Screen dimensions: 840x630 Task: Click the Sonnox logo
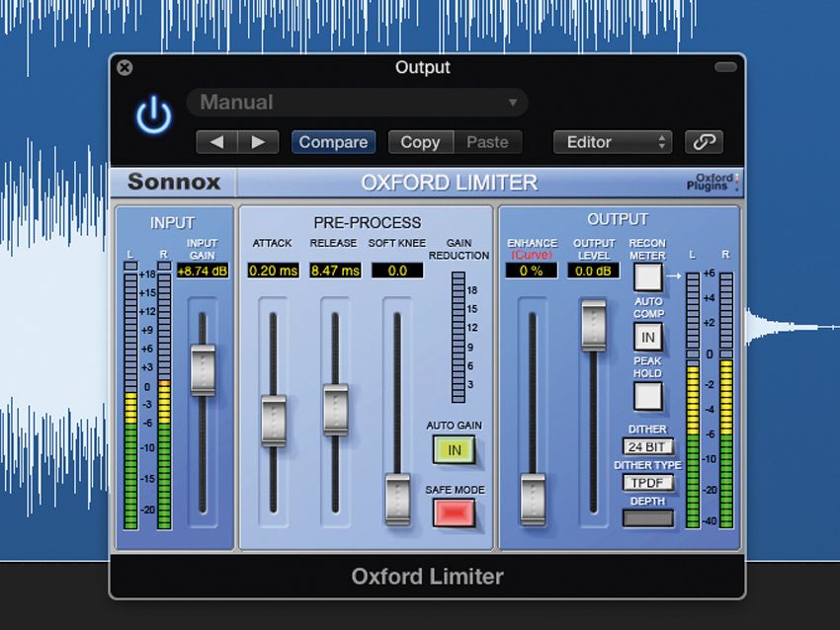pyautogui.click(x=175, y=182)
